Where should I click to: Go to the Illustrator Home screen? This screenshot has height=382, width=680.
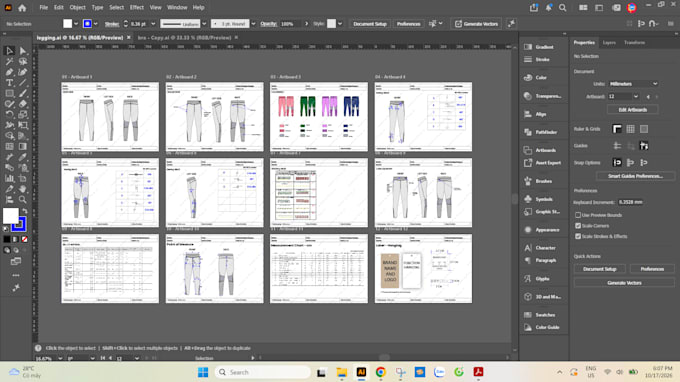point(22,7)
